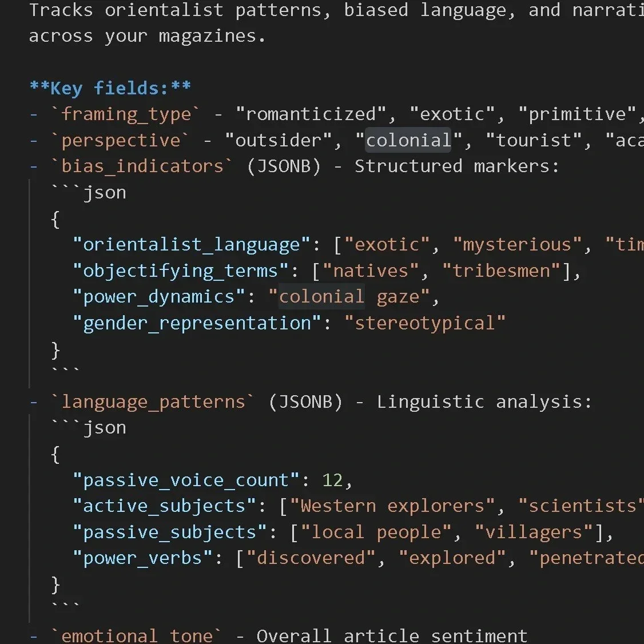Click "gender_representation" JSON key
This screenshot has width=644, height=644.
[x=197, y=323]
